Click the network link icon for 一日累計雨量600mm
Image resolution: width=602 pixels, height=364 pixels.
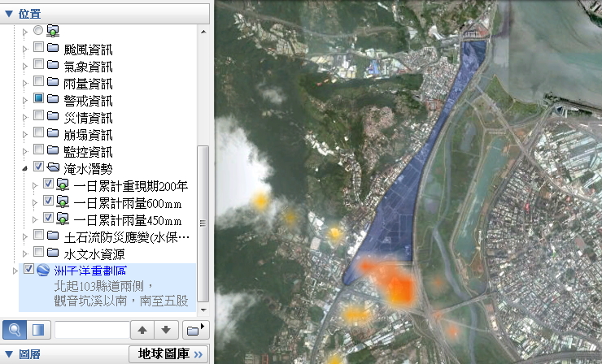click(63, 201)
